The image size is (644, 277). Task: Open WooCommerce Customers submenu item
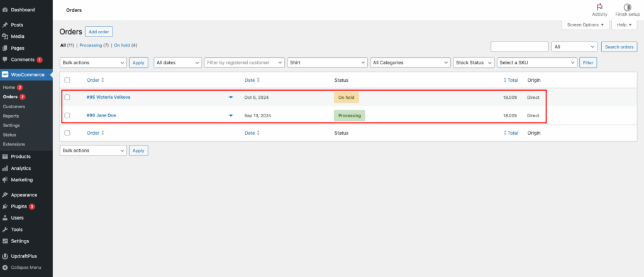point(14,106)
